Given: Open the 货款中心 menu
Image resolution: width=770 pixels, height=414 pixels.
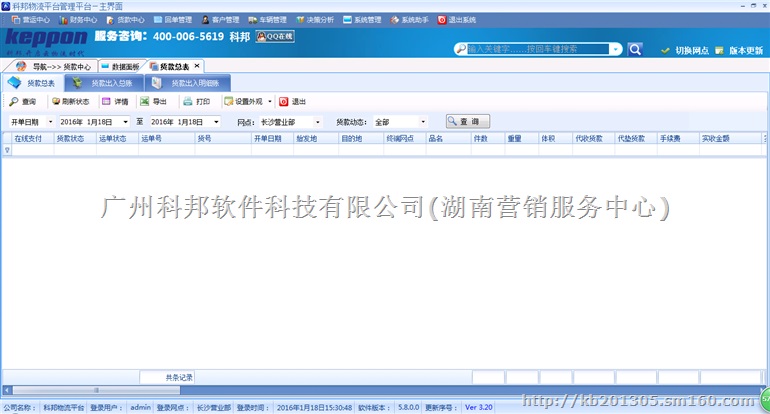Looking at the screenshot, I should (125, 20).
